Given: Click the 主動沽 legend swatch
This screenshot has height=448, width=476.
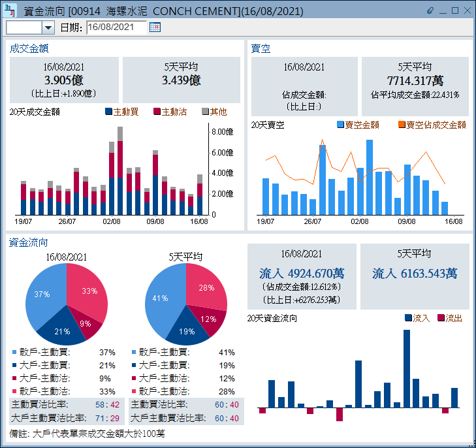Looking at the screenshot, I should [157, 112].
